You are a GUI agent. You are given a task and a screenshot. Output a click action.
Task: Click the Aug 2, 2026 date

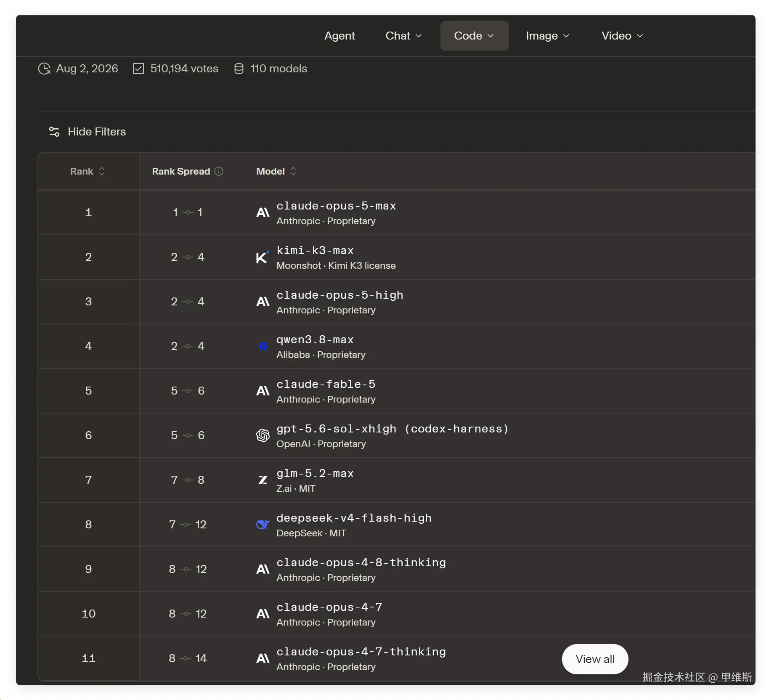87,69
